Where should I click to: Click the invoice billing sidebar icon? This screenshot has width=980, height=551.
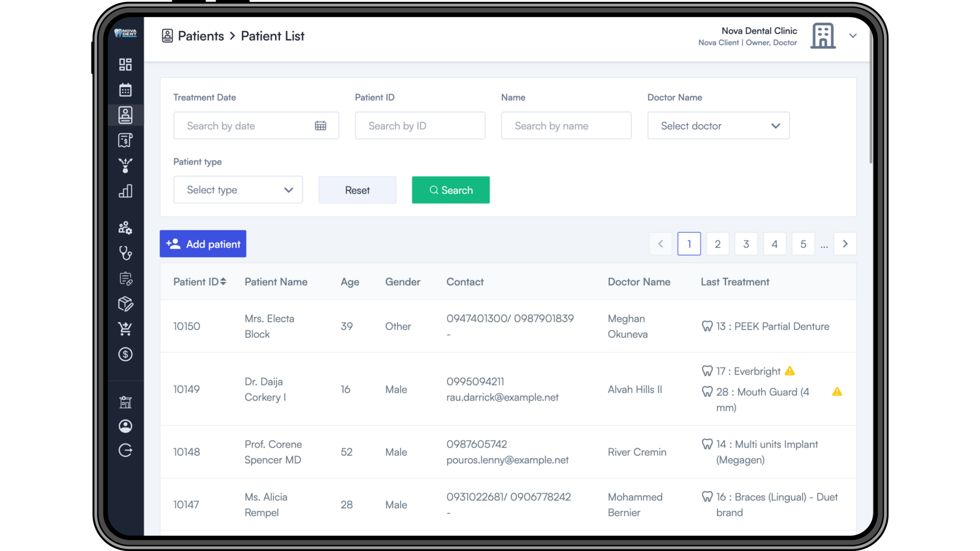(x=125, y=140)
